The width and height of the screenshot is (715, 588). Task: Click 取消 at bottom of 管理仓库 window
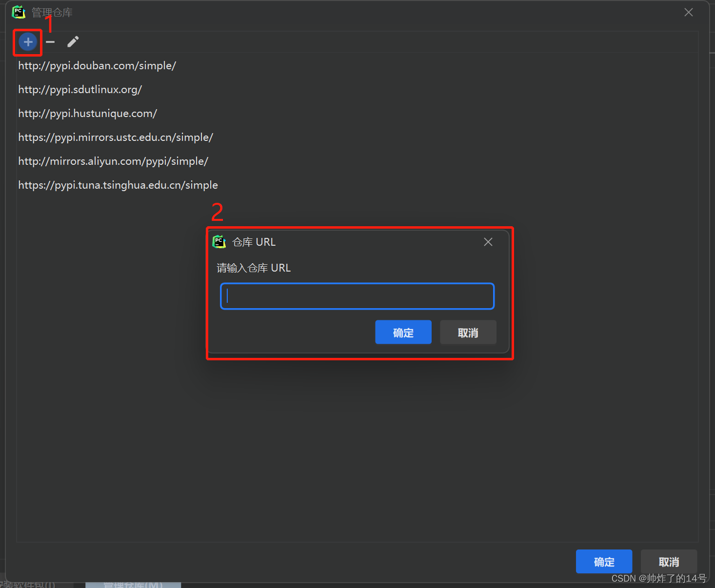tap(669, 562)
